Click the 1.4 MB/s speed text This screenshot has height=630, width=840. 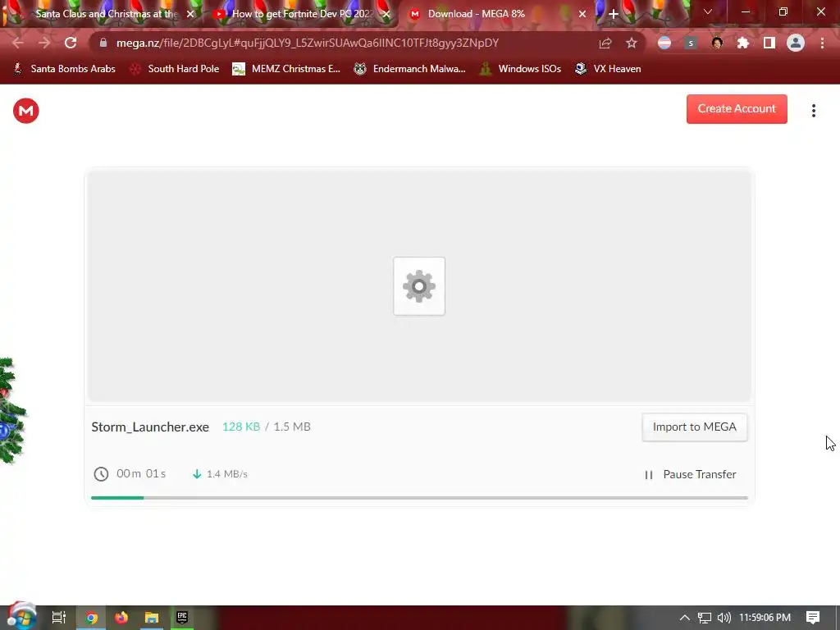coord(227,474)
